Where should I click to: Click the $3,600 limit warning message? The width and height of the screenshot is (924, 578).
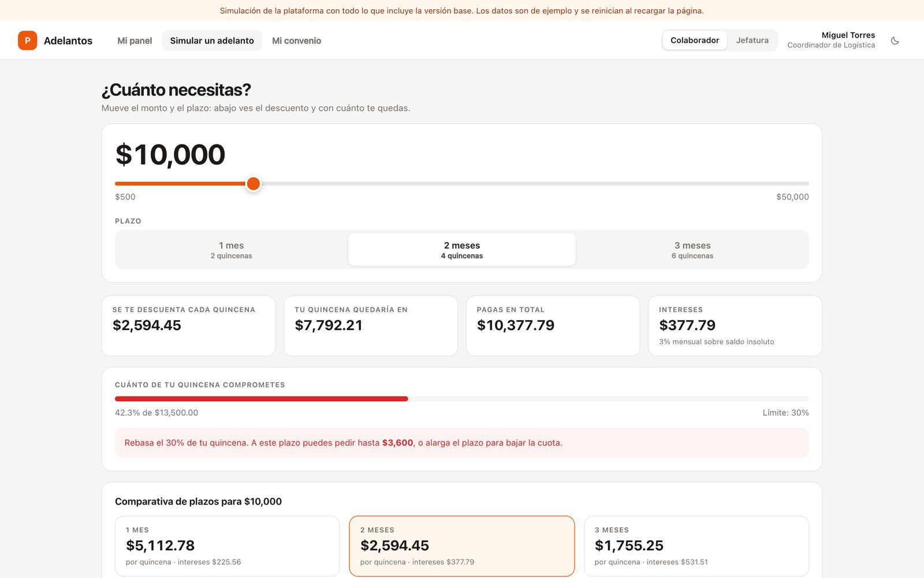[x=462, y=443]
